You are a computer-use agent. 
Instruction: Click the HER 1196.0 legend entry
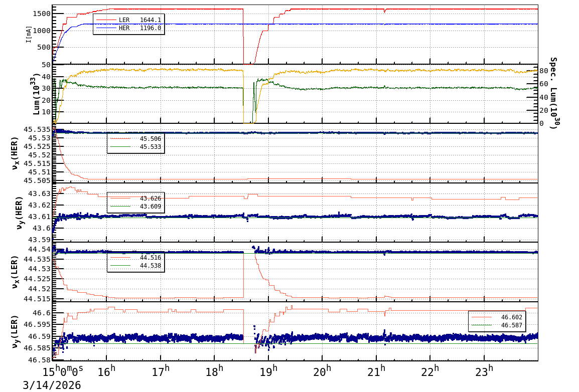tap(128, 28)
